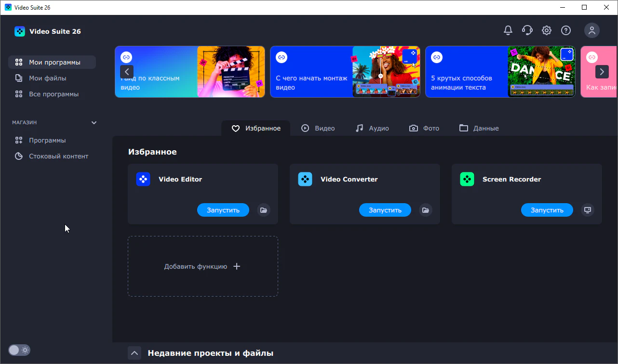Open folder icon on Video Editor card
Image resolution: width=618 pixels, height=364 pixels.
(x=263, y=210)
